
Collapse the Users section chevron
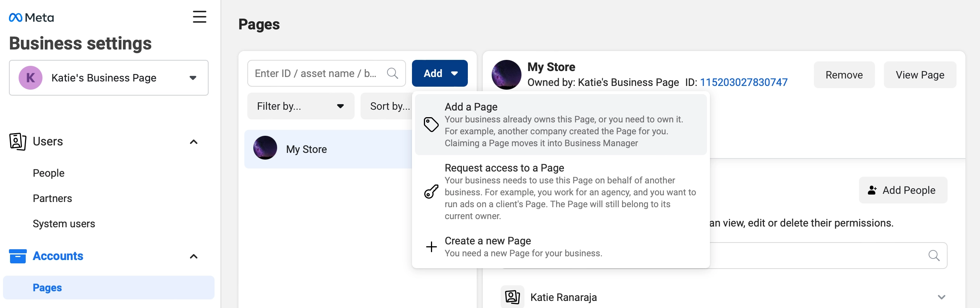(x=193, y=142)
